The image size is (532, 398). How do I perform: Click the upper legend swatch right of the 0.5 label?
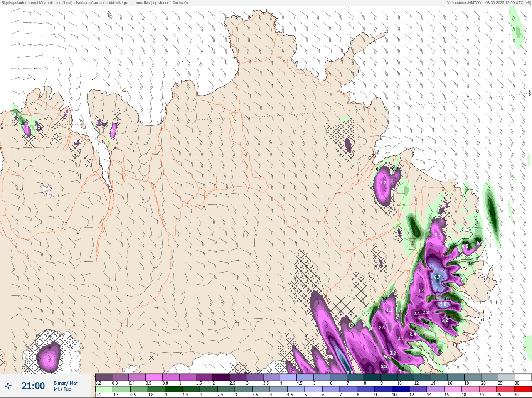click(154, 377)
